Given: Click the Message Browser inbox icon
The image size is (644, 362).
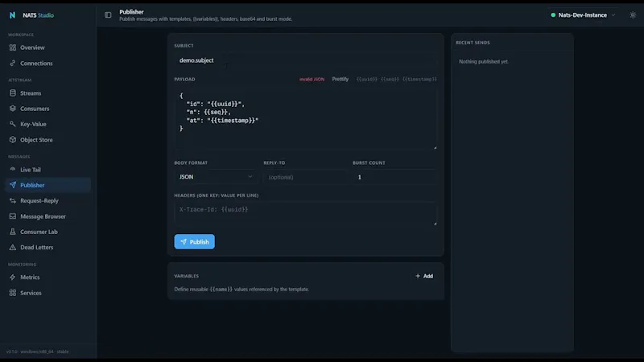Looking at the screenshot, I should [13, 216].
